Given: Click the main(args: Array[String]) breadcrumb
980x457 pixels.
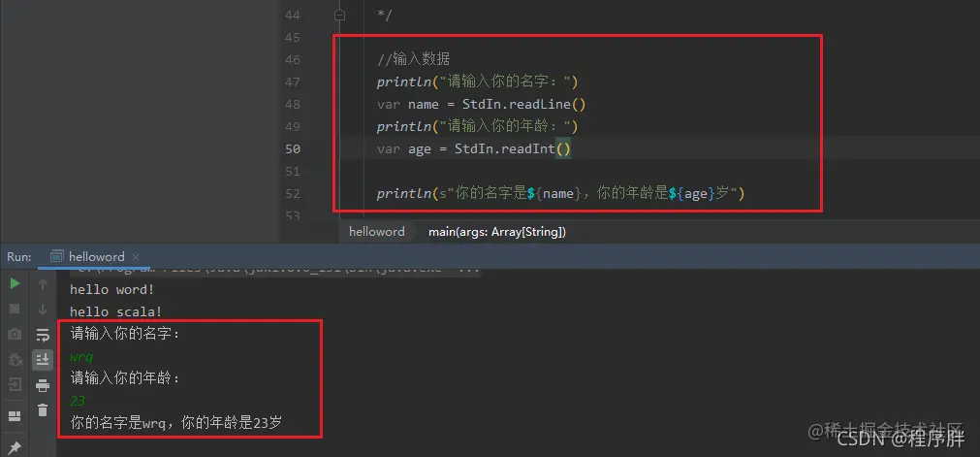Looking at the screenshot, I should click(x=497, y=232).
